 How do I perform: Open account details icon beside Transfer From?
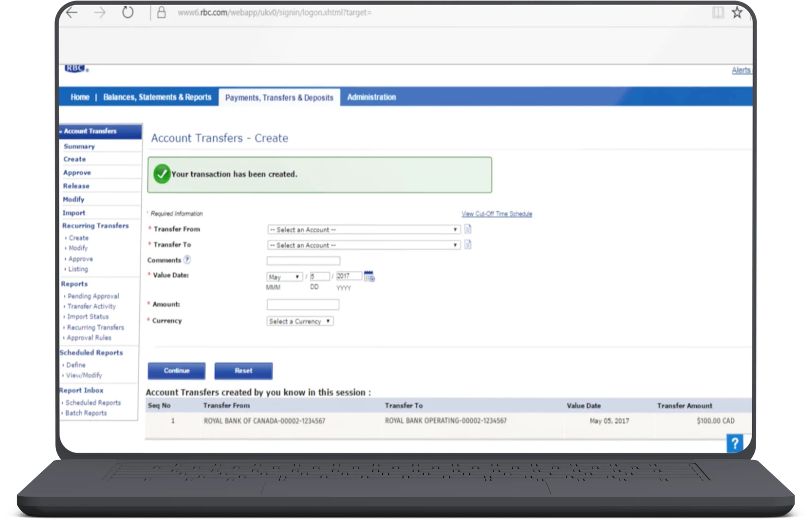point(468,229)
